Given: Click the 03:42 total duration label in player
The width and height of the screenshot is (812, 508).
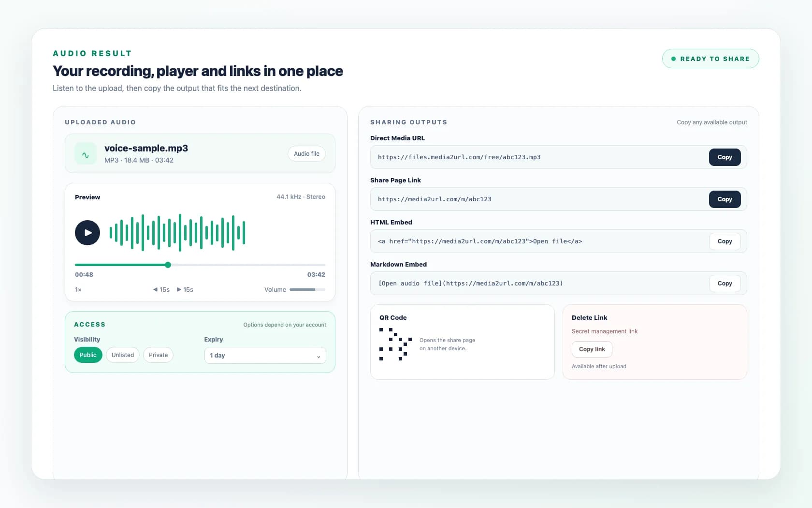Looking at the screenshot, I should point(316,275).
